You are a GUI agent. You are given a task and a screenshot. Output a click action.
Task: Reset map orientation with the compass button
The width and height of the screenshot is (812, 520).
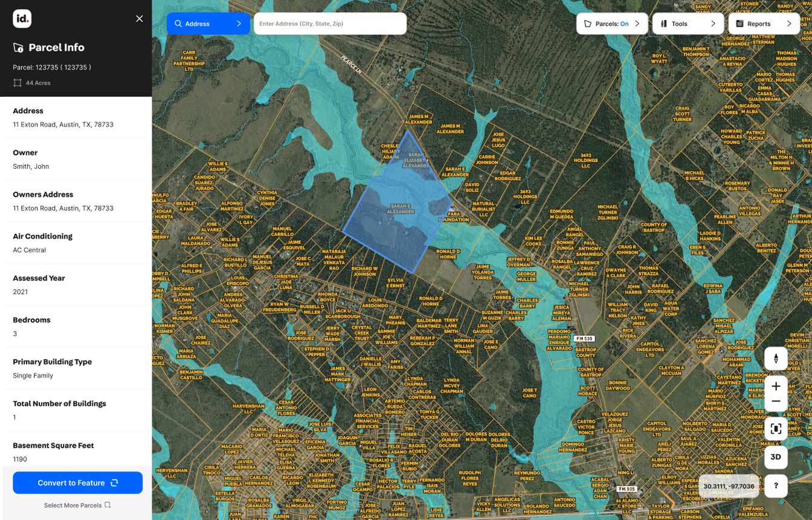776,359
